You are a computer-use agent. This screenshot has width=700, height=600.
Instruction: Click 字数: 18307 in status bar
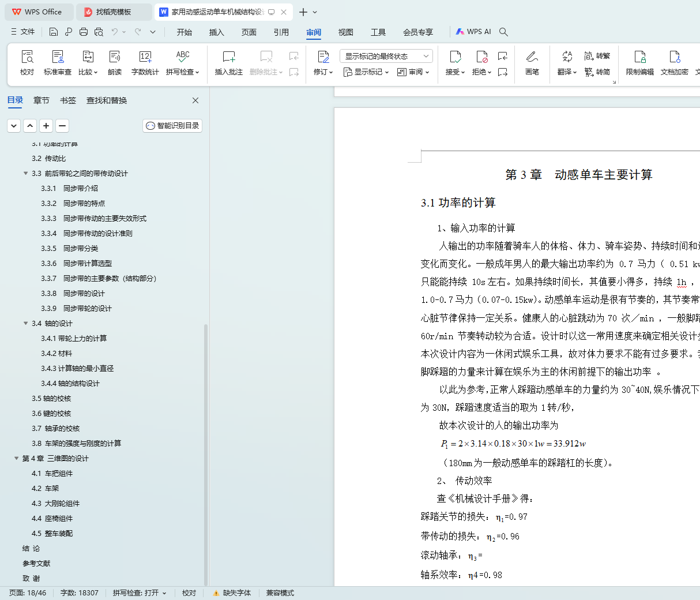pos(80,593)
